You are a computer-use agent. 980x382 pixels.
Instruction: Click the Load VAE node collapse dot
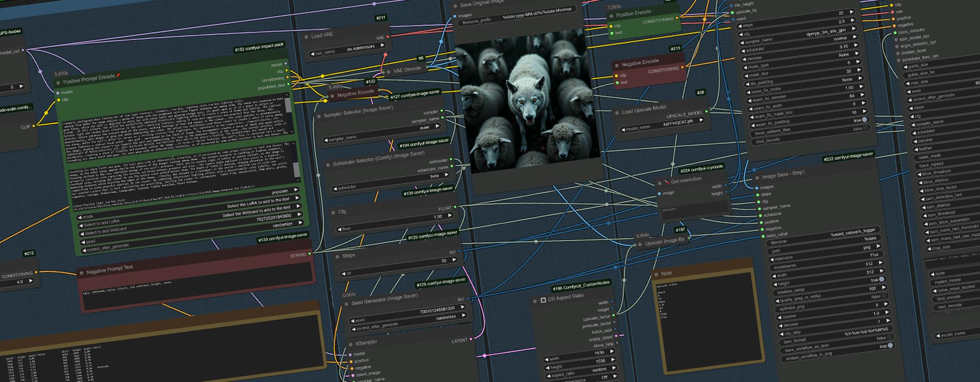306,37
